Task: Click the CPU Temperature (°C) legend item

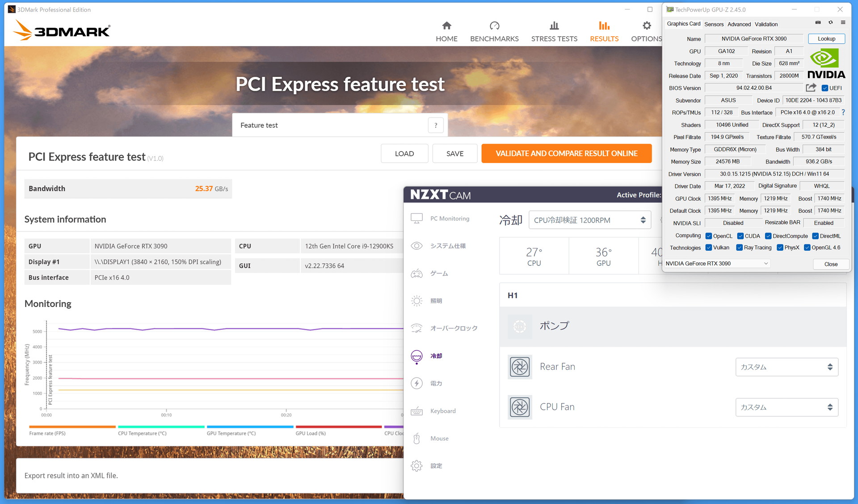Action: (161, 431)
